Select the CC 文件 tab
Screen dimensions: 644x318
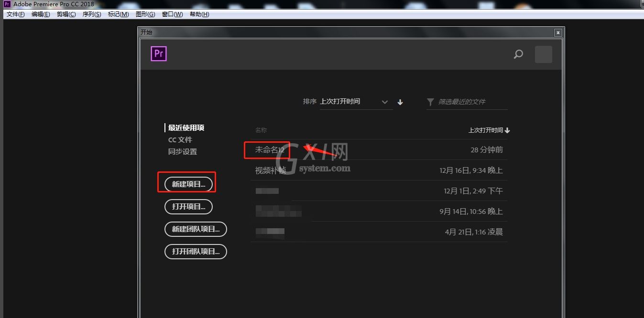tap(180, 140)
